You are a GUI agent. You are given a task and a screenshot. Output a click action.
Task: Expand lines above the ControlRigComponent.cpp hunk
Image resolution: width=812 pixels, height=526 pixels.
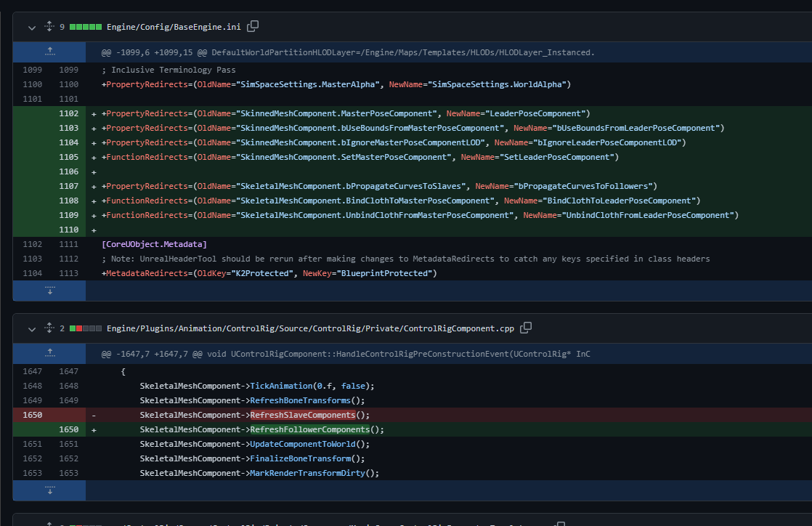tap(49, 353)
